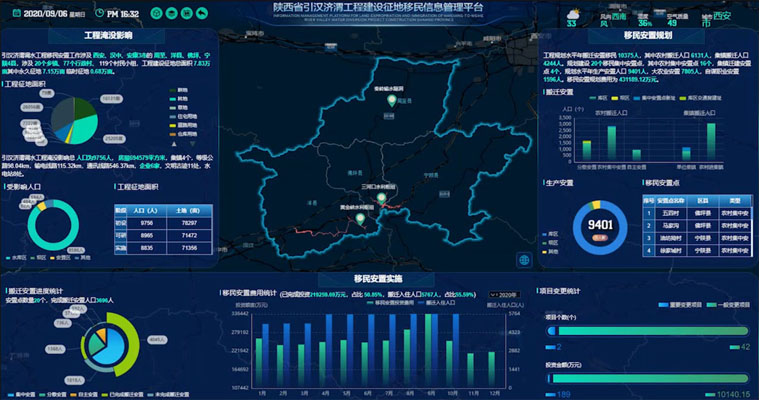Click the 安置点名称 column header
The width and height of the screenshot is (760, 400).
click(670, 200)
